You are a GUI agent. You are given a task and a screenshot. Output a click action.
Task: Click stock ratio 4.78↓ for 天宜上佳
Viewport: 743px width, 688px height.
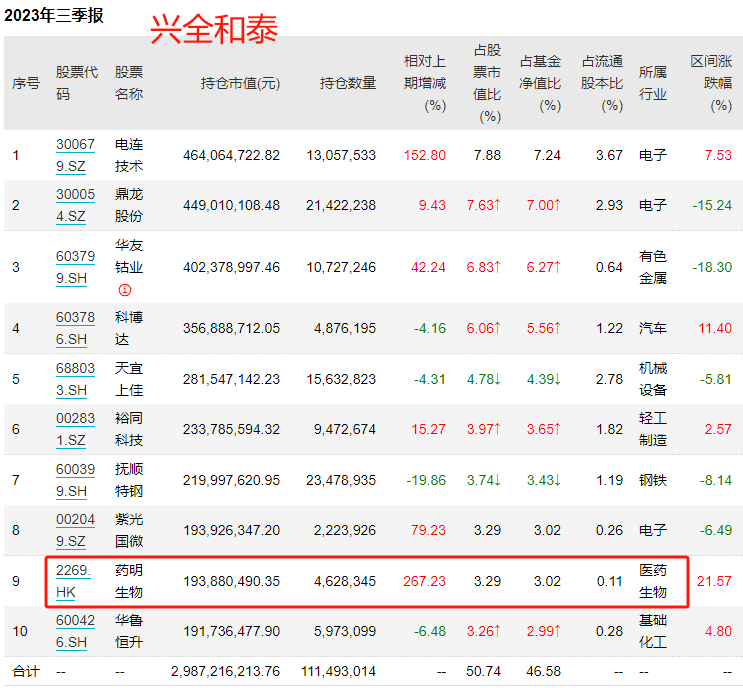483,380
